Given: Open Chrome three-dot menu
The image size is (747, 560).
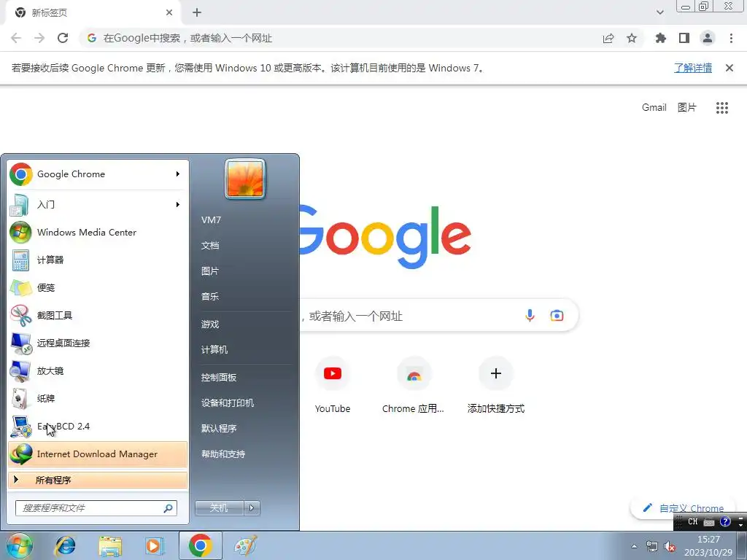Looking at the screenshot, I should (731, 38).
